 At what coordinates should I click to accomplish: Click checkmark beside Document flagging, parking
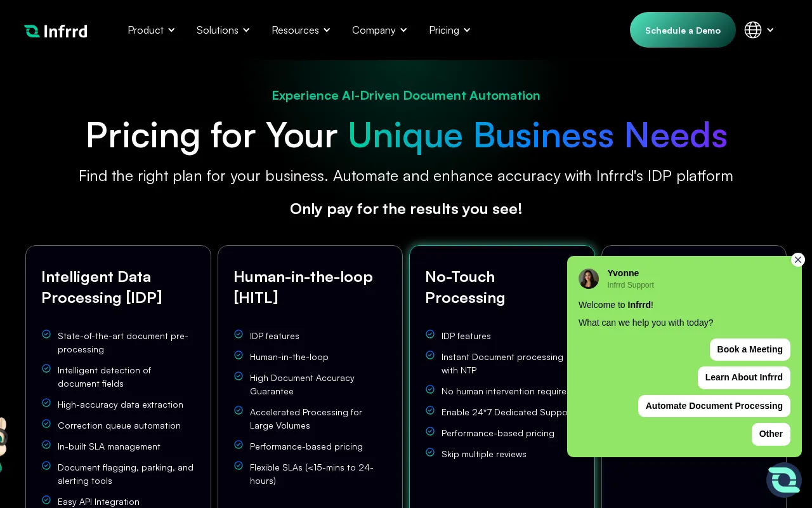coord(46,465)
